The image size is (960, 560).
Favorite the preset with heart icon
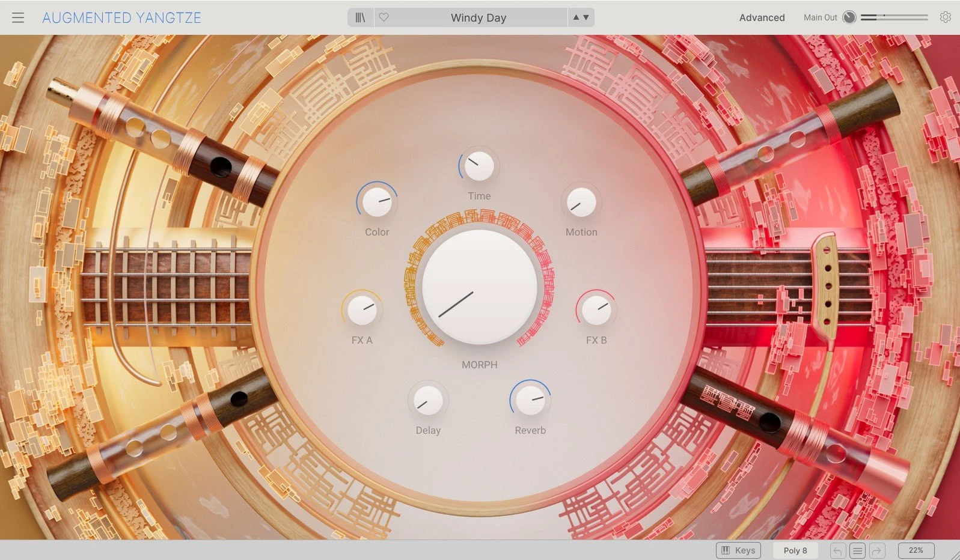click(x=384, y=17)
